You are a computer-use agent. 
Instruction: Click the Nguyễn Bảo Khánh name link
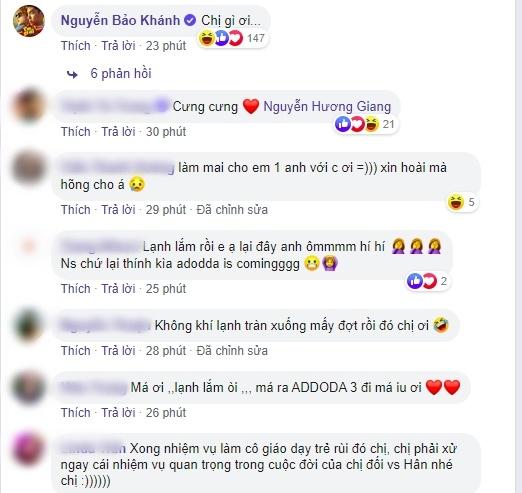tap(120, 21)
